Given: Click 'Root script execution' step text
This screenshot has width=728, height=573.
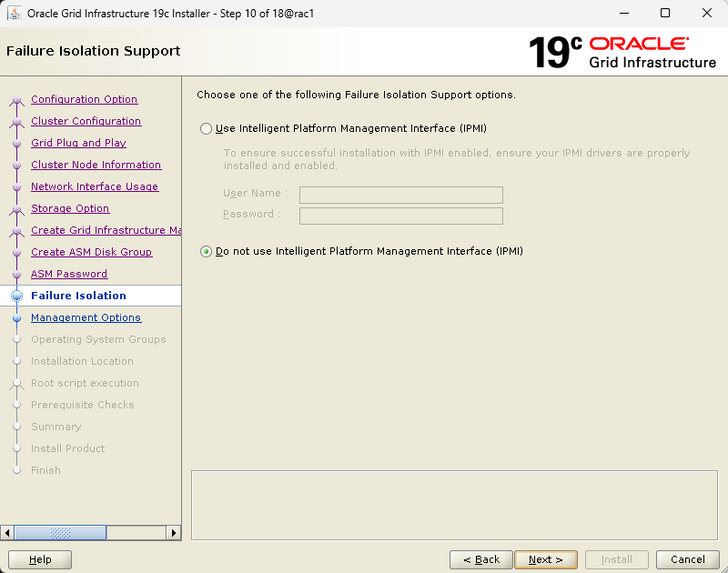Looking at the screenshot, I should 85,383.
